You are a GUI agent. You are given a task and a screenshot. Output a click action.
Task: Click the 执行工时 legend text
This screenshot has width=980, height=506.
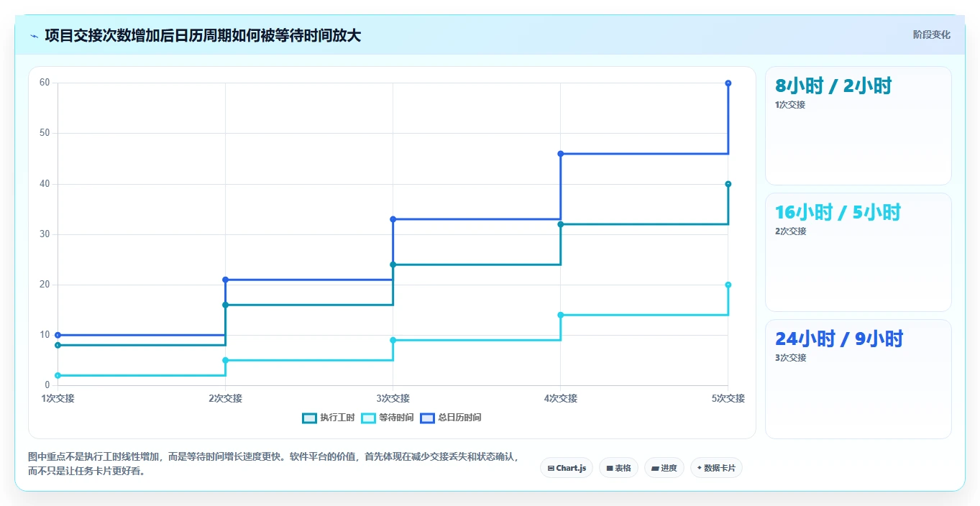click(337, 418)
